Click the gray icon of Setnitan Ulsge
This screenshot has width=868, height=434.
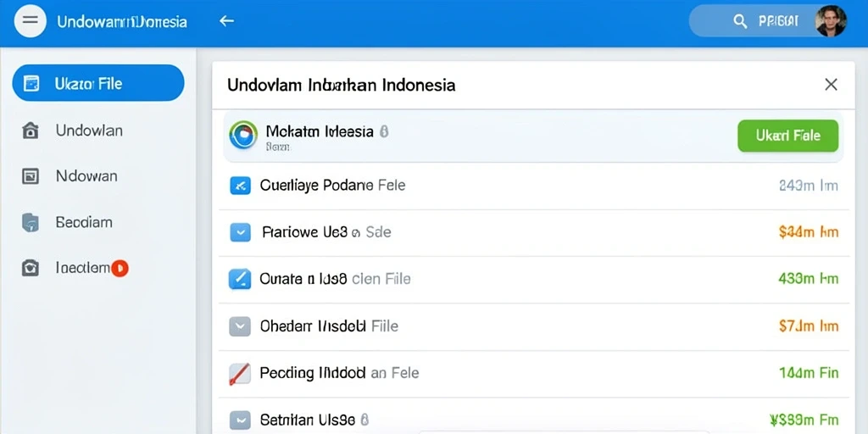click(240, 420)
